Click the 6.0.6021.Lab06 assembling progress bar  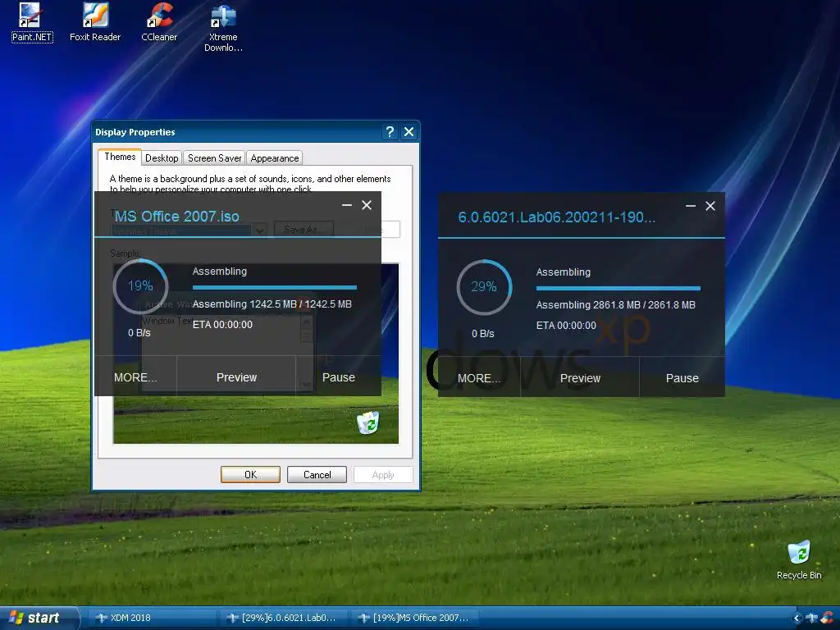click(619, 289)
